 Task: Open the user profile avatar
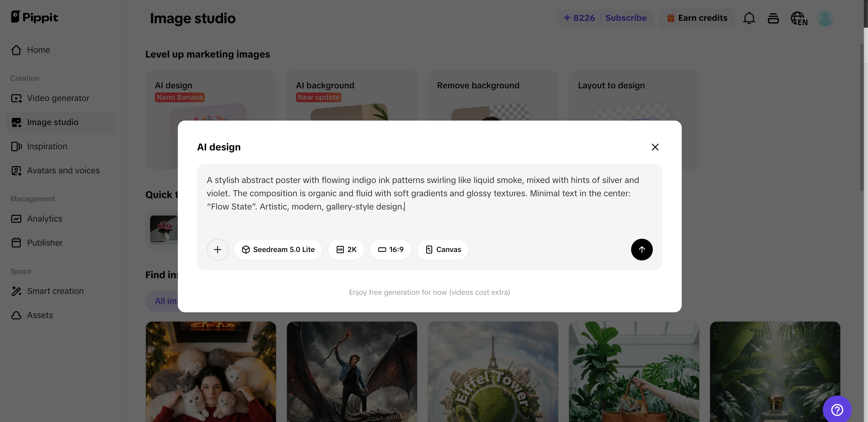pos(825,18)
